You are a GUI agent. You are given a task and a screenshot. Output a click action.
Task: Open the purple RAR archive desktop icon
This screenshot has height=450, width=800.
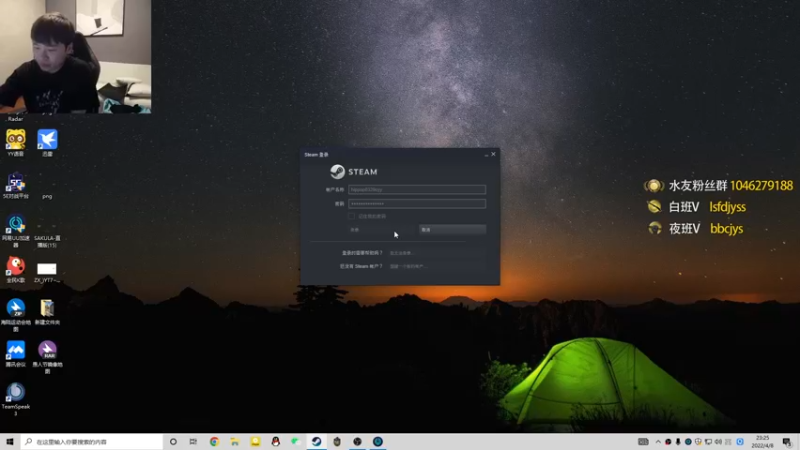click(x=47, y=357)
